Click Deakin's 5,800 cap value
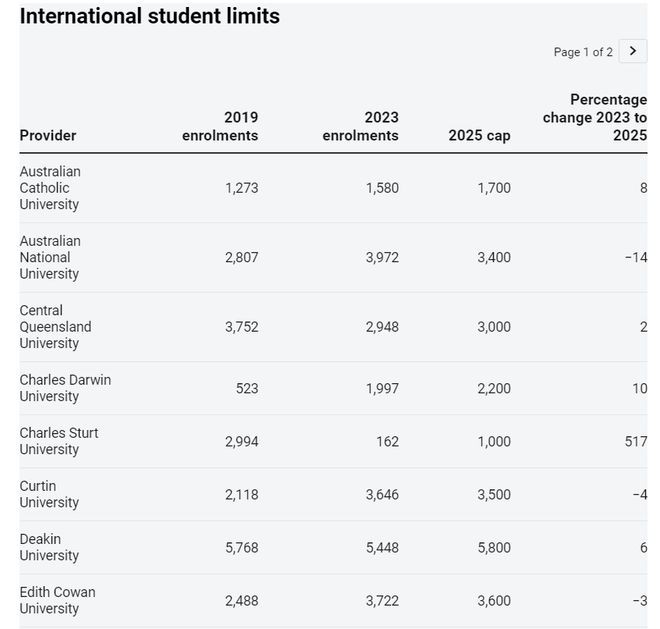660x629 pixels. (494, 547)
